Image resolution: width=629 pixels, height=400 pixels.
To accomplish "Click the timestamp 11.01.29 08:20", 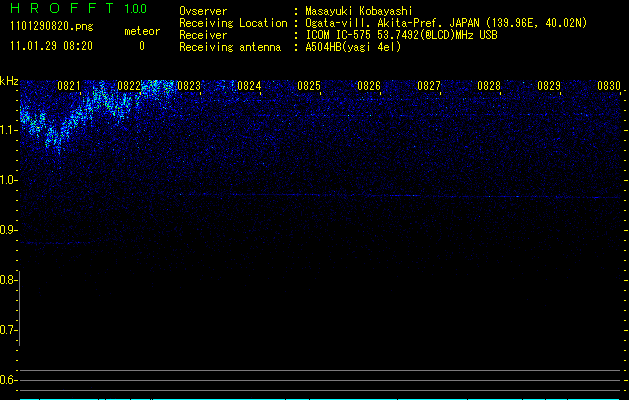I will (x=51, y=46).
